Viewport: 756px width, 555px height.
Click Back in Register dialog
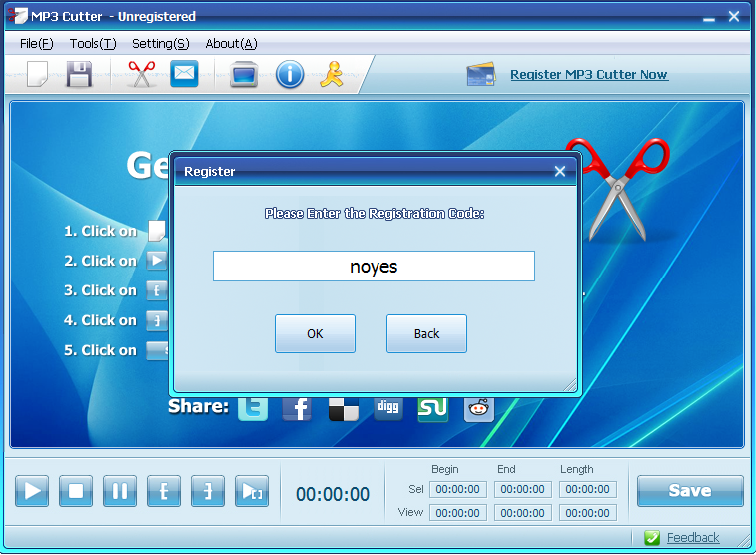point(426,333)
